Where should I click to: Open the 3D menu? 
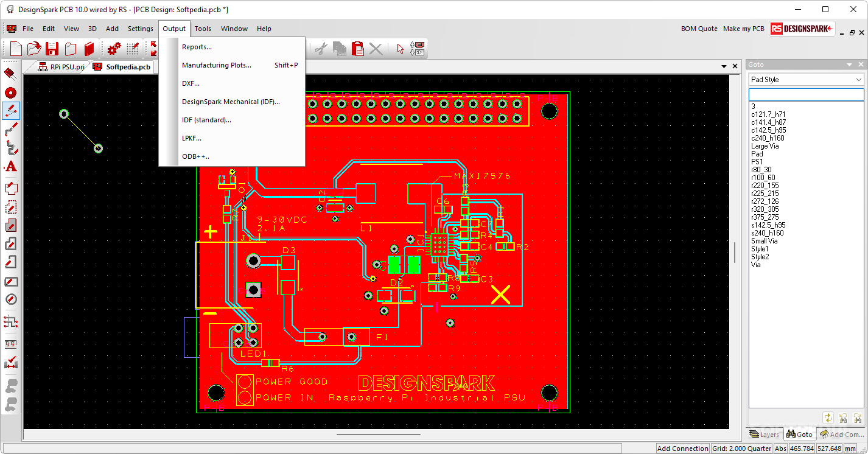pos(93,29)
